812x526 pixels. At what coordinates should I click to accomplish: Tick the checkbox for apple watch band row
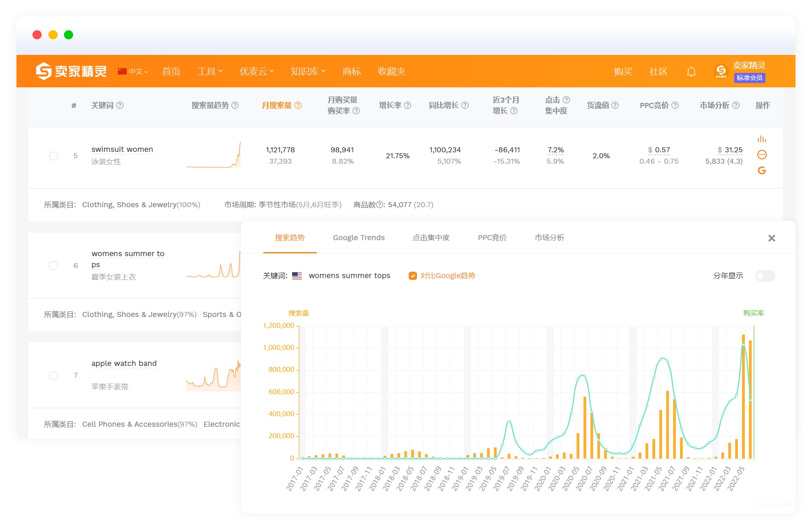(x=53, y=376)
